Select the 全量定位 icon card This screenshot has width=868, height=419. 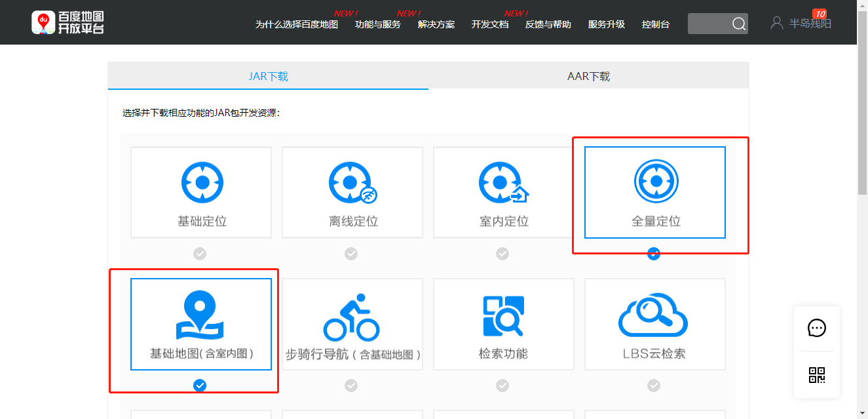pyautogui.click(x=655, y=192)
